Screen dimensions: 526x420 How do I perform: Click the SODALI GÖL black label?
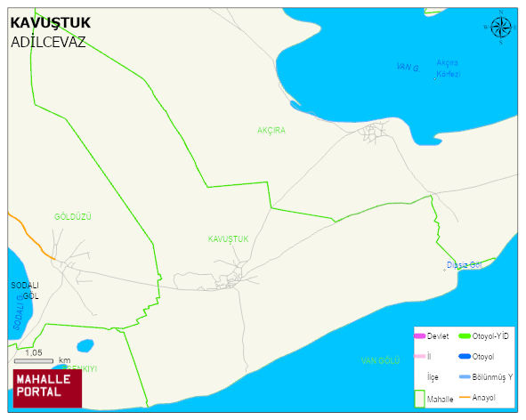tap(25, 290)
